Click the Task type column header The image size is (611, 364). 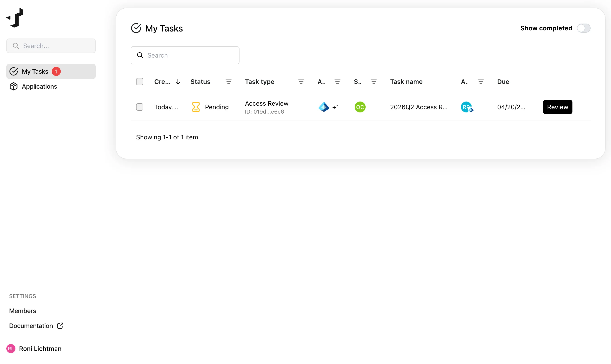point(260,82)
